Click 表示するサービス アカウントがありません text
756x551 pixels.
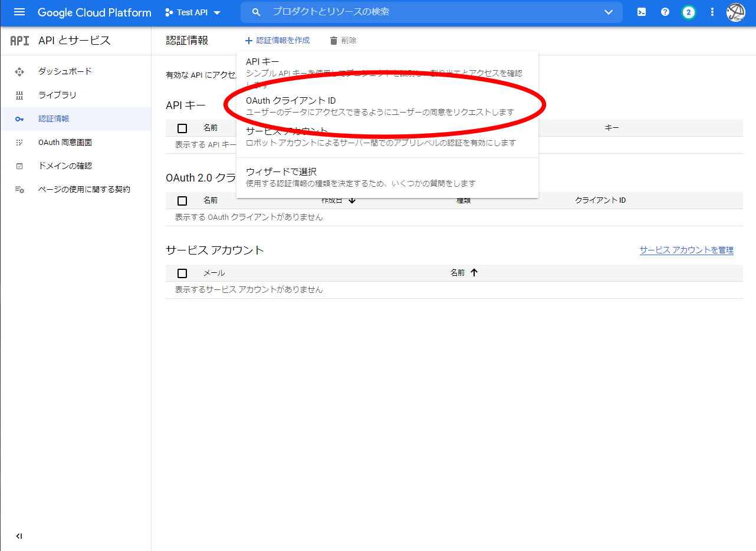click(x=249, y=290)
